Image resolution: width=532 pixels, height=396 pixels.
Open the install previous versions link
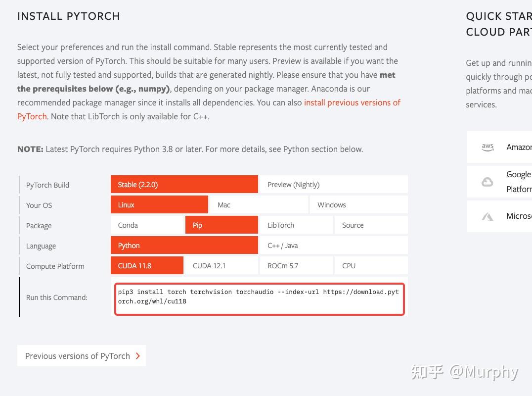(x=352, y=102)
